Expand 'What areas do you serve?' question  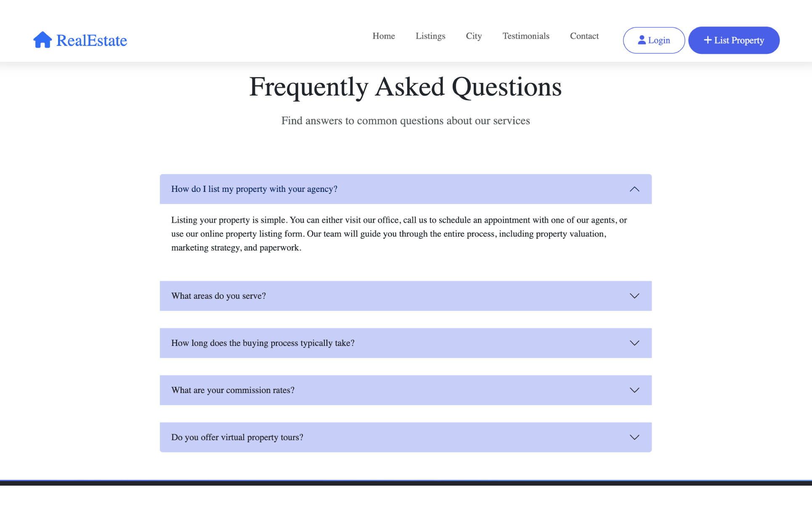point(218,296)
